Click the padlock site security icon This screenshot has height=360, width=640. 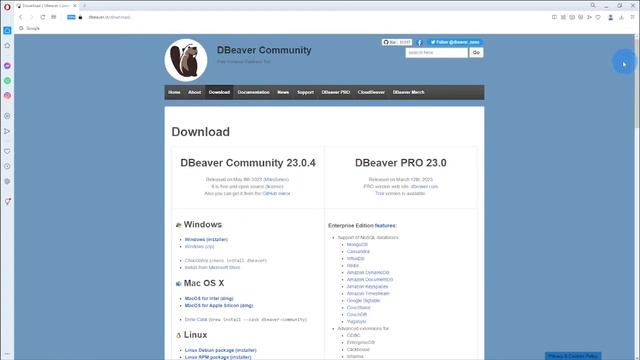click(x=80, y=17)
